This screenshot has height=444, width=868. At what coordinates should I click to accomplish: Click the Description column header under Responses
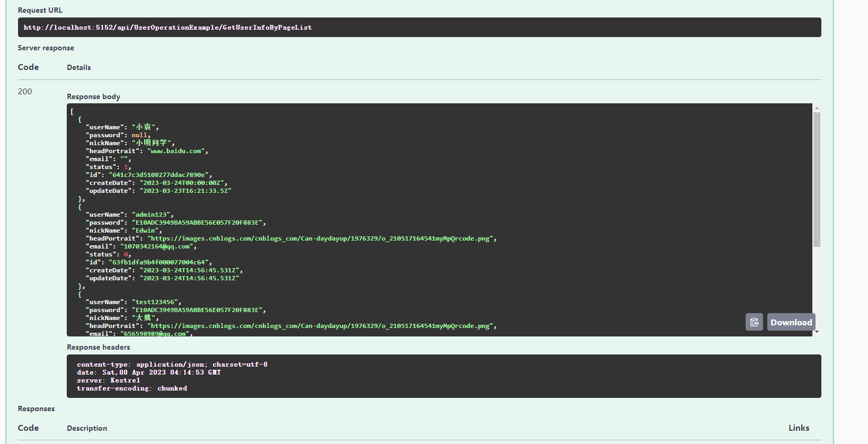[87, 428]
